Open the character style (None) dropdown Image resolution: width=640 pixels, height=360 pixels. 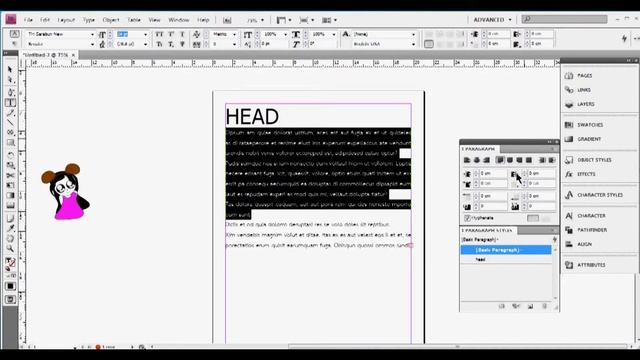tap(413, 34)
